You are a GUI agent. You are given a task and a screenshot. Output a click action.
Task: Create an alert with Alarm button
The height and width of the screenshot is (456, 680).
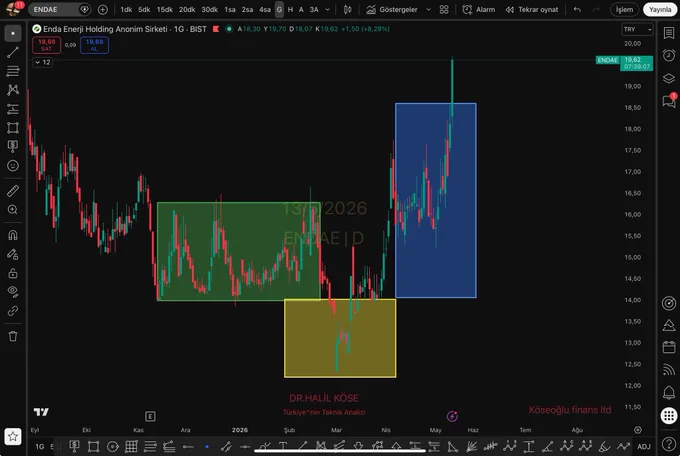click(479, 10)
